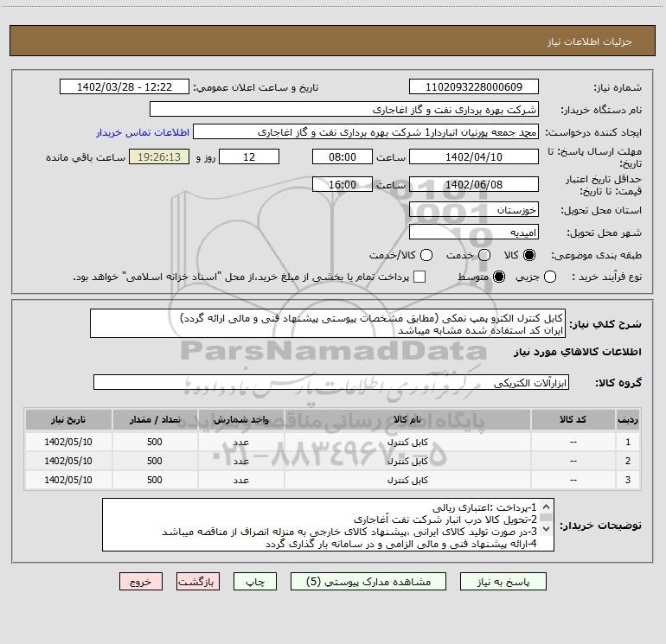This screenshot has height=644, width=666.
Task: Click the چاپ print button
Action: click(255, 582)
